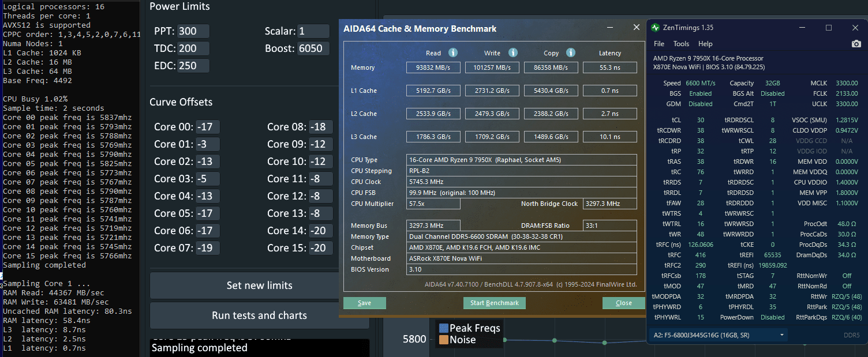
Task: Close the AIDA64 benchmark window with X
Action: (x=637, y=27)
